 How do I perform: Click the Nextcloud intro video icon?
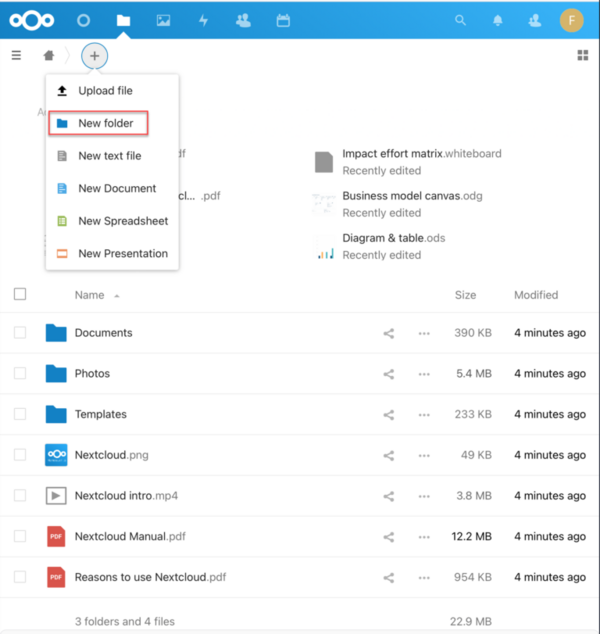(56, 496)
